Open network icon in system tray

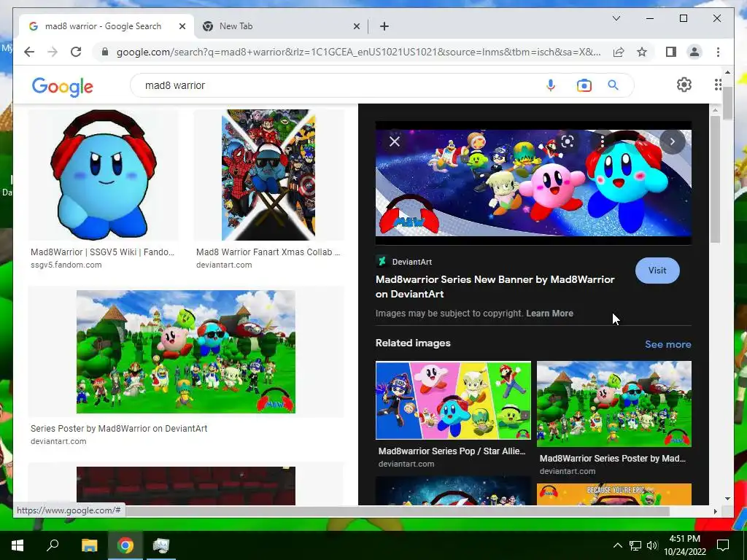click(635, 545)
